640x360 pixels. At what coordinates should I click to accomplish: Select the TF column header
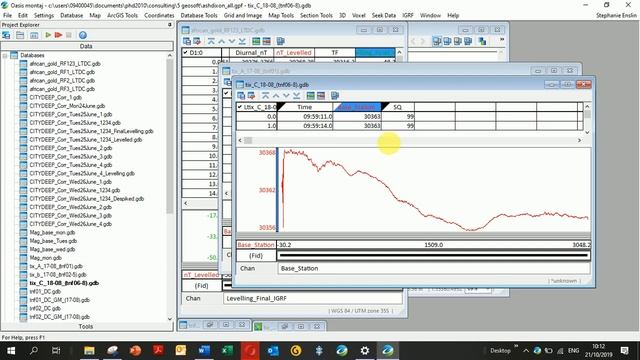pyautogui.click(x=335, y=53)
